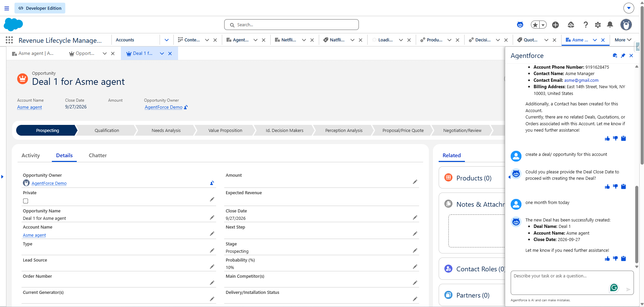Open the Setup gear icon
Image resolution: width=644 pixels, height=307 pixels.
click(x=598, y=25)
